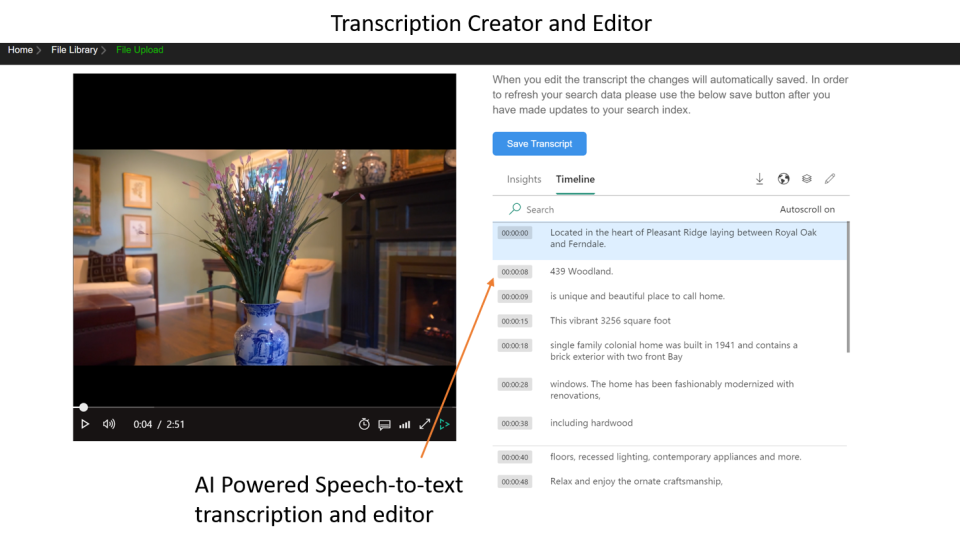Select line 'single family colonial home was built'
The width and height of the screenshot is (960, 544).
tap(673, 351)
